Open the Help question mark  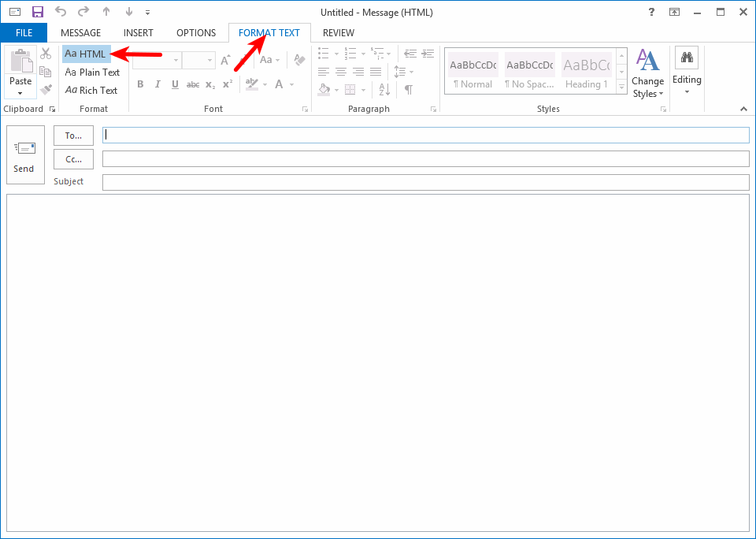tap(651, 12)
